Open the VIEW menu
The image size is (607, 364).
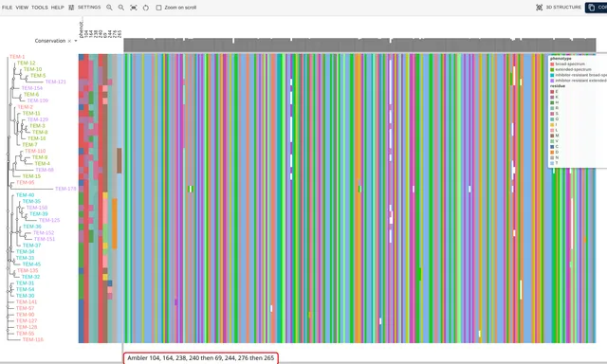[22, 8]
